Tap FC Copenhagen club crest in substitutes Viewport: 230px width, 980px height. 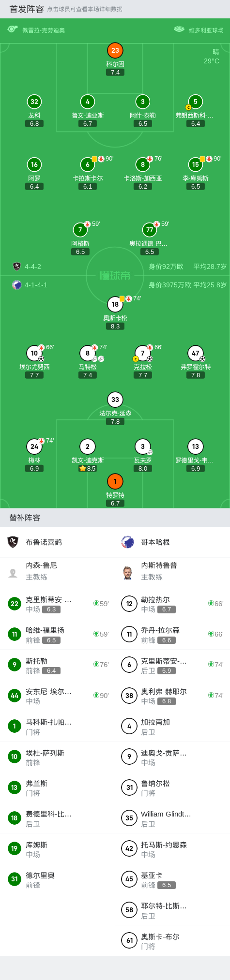pos(128,542)
